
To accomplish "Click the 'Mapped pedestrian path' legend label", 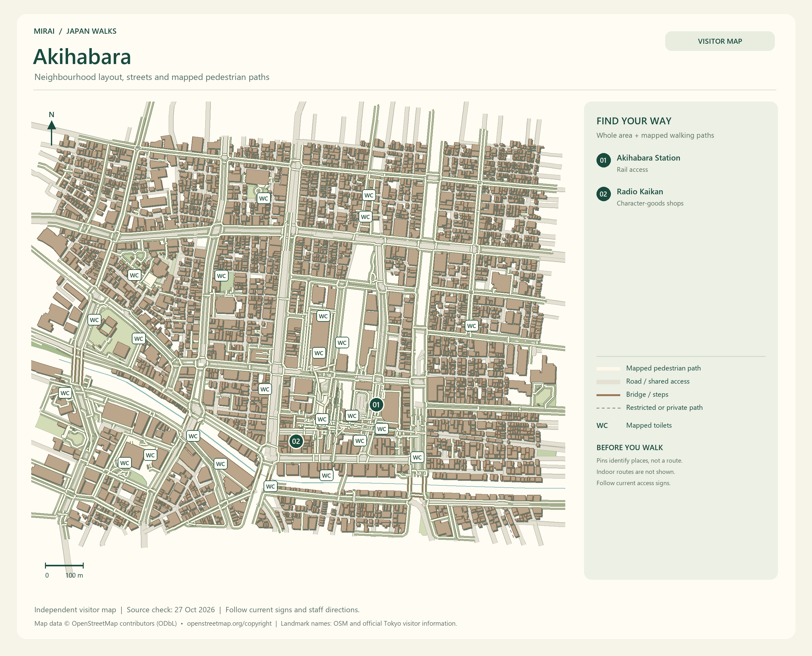I will click(x=663, y=368).
